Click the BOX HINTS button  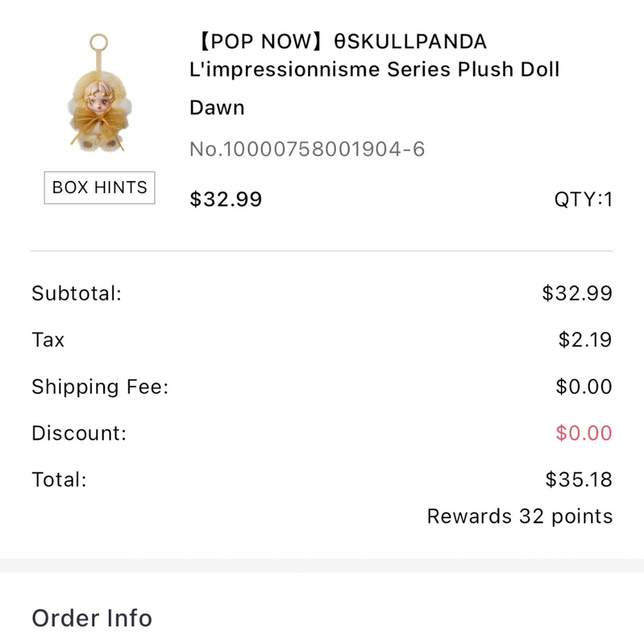click(x=99, y=187)
